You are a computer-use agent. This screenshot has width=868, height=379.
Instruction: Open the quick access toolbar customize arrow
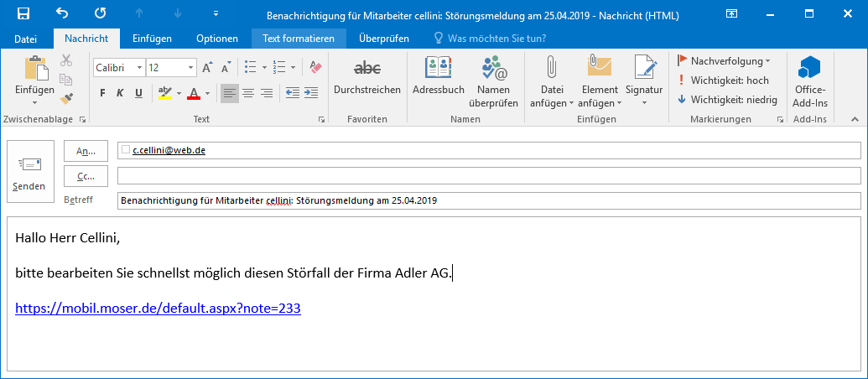click(216, 13)
